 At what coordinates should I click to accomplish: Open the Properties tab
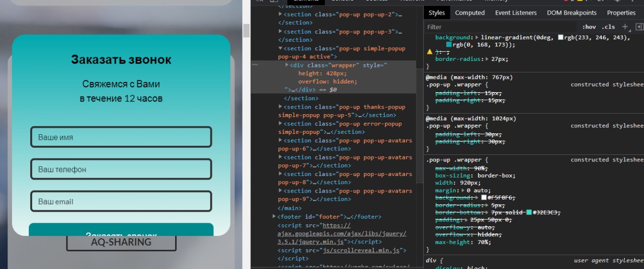(x=621, y=13)
